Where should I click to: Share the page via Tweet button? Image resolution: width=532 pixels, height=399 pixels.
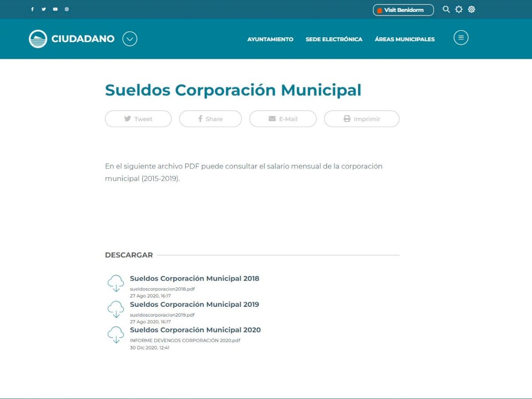tap(138, 119)
